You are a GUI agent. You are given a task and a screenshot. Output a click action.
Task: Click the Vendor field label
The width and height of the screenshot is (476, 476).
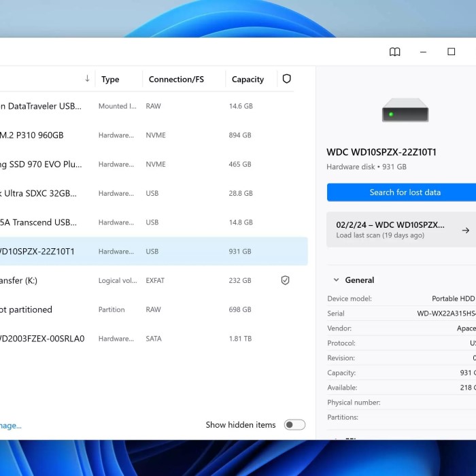coord(339,328)
